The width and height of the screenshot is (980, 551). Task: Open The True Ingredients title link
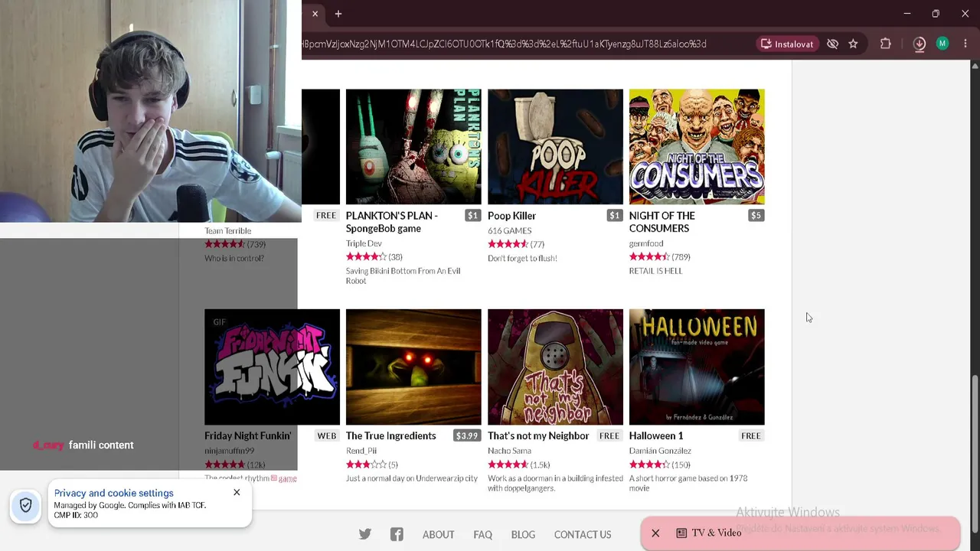click(390, 435)
